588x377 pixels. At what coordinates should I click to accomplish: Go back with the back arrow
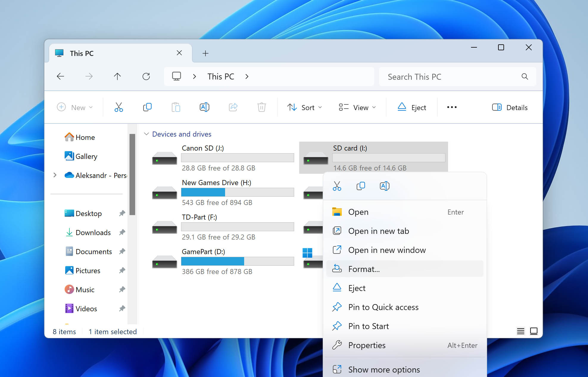(60, 76)
